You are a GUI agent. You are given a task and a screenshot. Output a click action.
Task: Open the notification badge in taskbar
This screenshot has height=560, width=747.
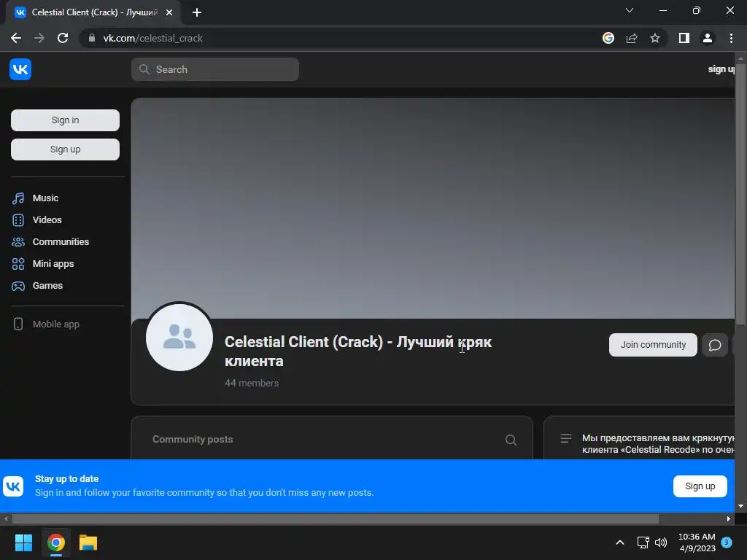point(727,542)
